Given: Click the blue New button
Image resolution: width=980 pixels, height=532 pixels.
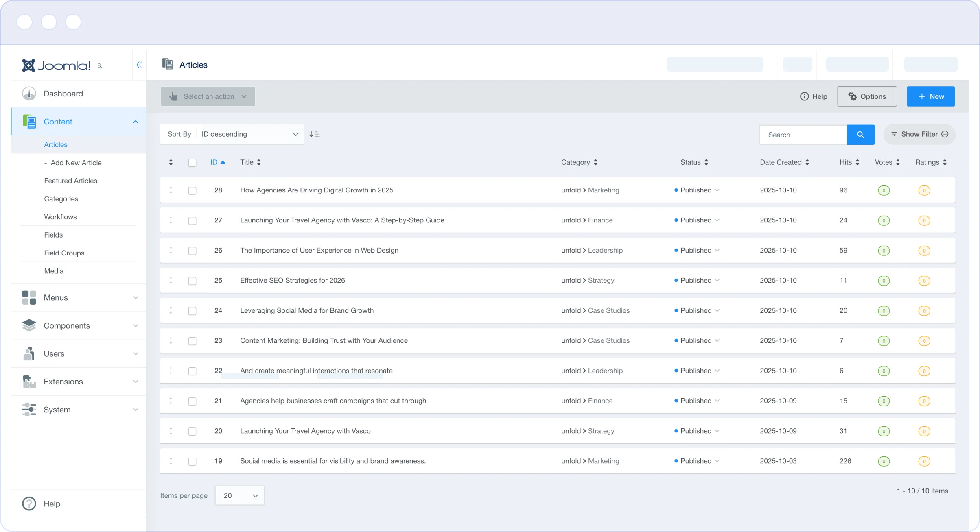Looking at the screenshot, I should click(930, 96).
